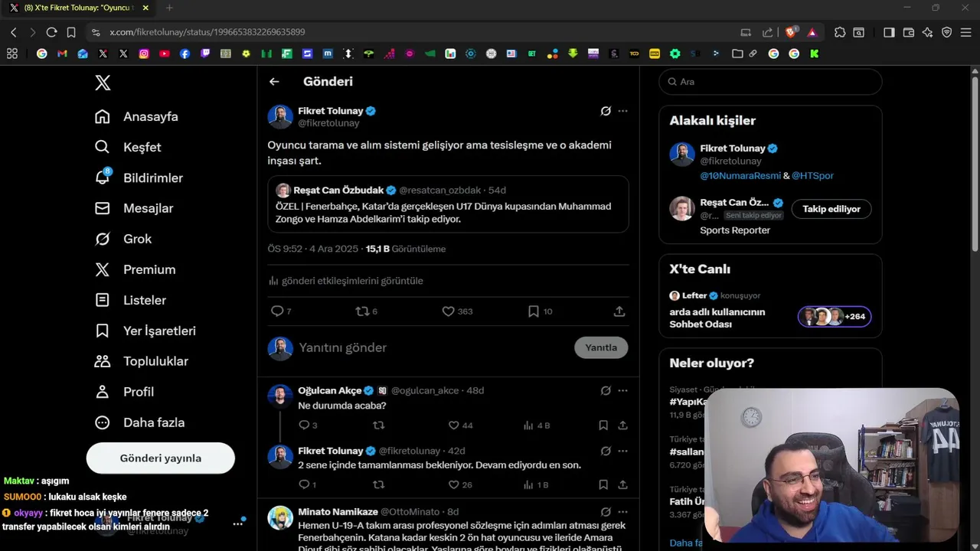Open new browser tab
This screenshot has height=551, width=980.
(169, 8)
